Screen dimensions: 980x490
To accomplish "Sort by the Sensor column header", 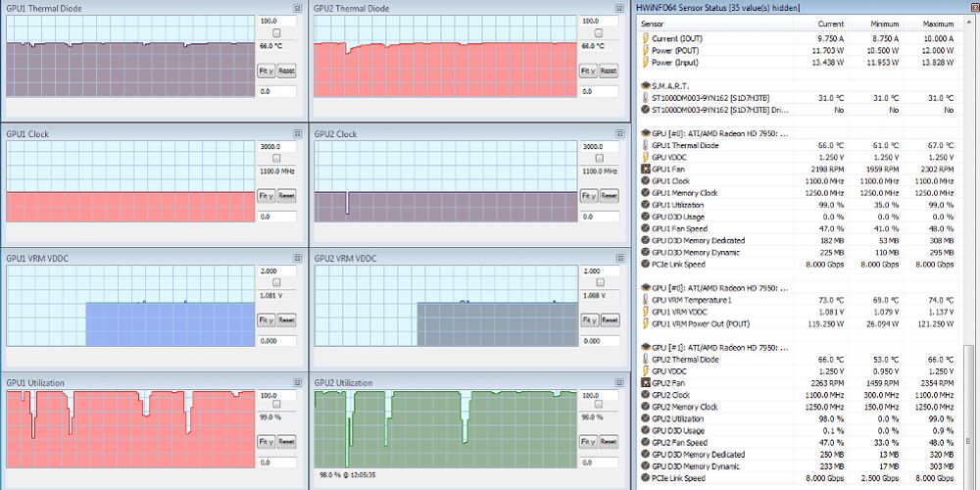I will coord(715,24).
